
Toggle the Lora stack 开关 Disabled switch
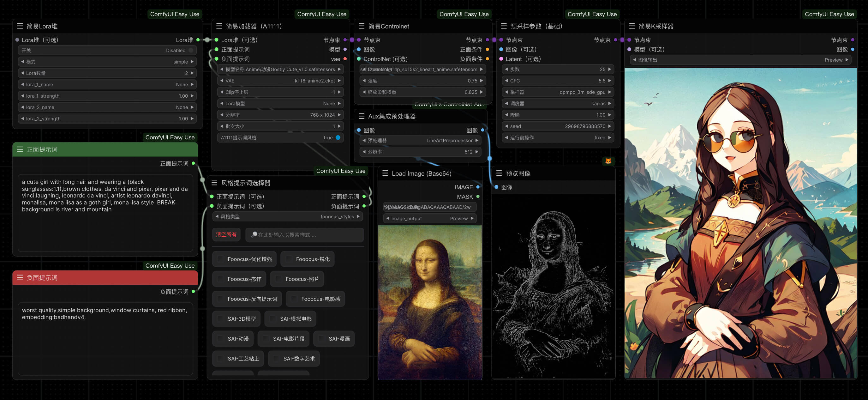point(191,51)
